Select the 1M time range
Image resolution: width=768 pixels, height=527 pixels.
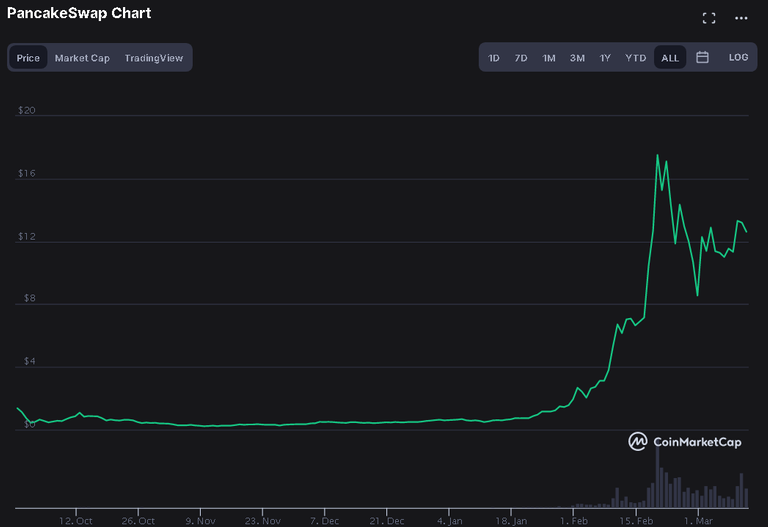pos(549,58)
